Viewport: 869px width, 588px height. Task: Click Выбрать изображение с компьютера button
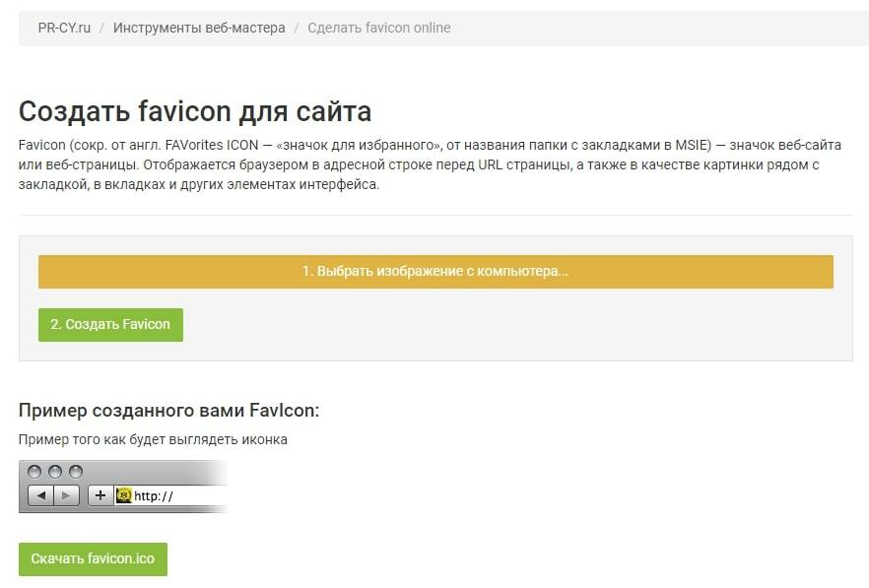(435, 272)
